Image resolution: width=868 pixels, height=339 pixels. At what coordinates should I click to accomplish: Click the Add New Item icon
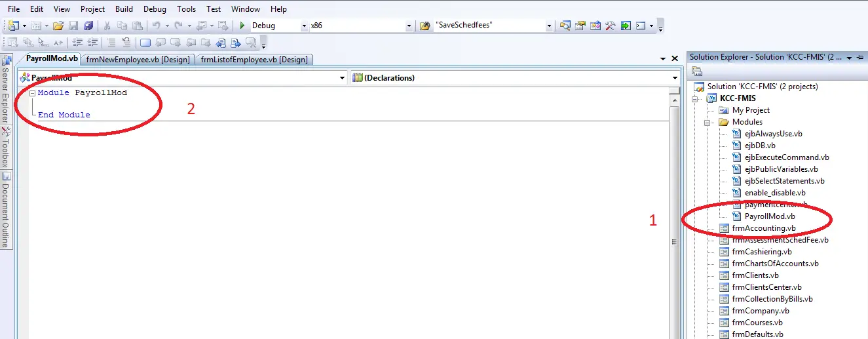point(37,26)
